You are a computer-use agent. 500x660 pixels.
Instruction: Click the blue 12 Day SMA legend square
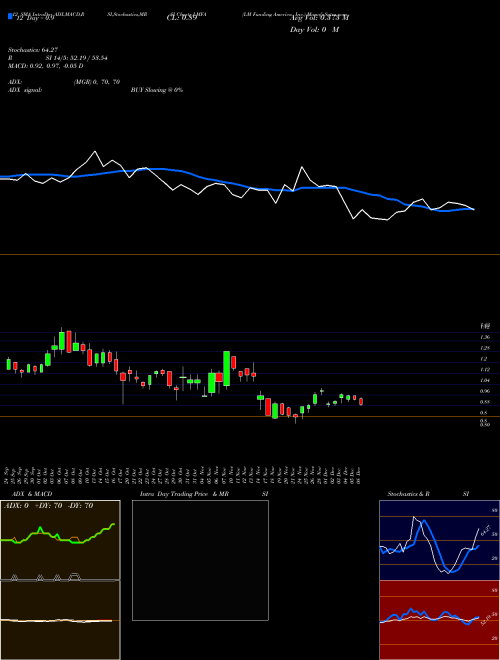click(10, 16)
